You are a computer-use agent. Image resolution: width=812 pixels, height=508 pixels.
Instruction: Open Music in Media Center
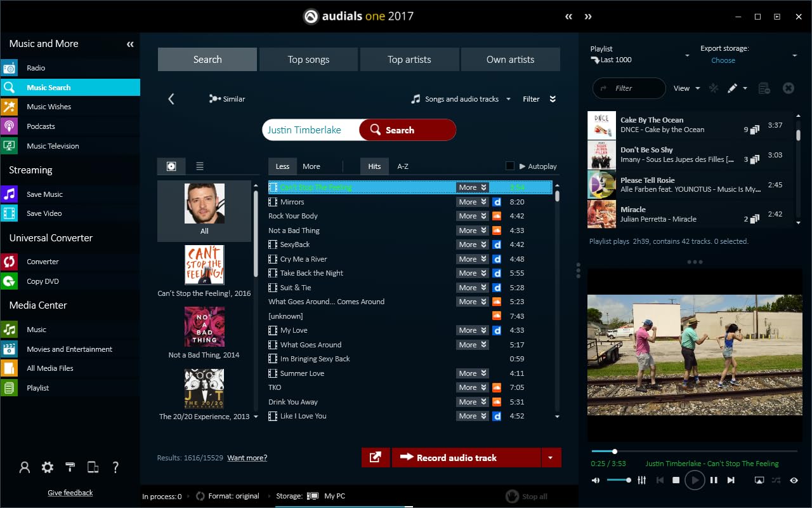pos(70,330)
